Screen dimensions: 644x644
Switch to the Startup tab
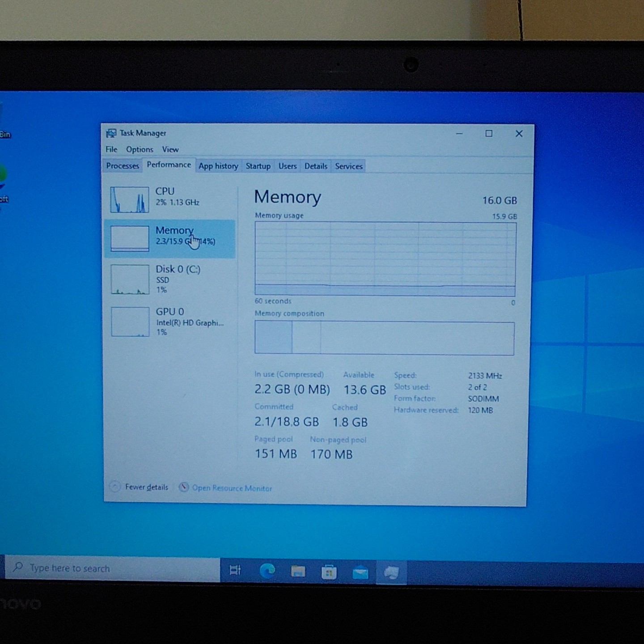258,166
